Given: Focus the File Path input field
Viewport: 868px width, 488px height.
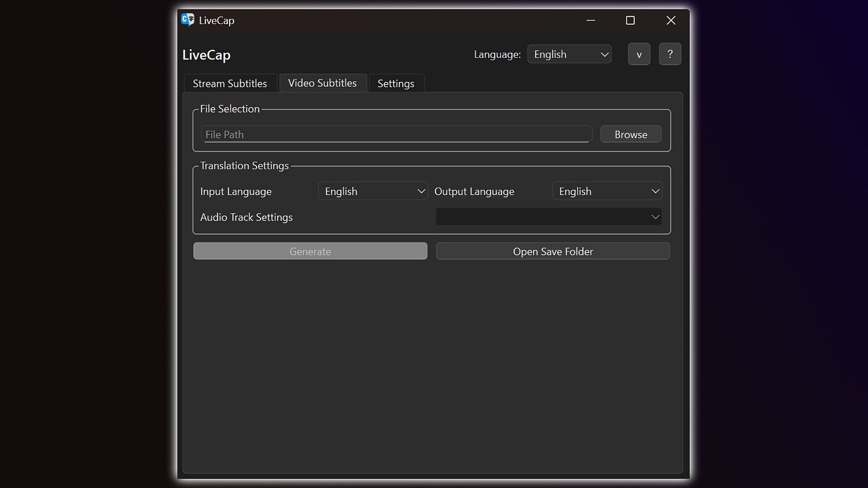Looking at the screenshot, I should (x=396, y=135).
